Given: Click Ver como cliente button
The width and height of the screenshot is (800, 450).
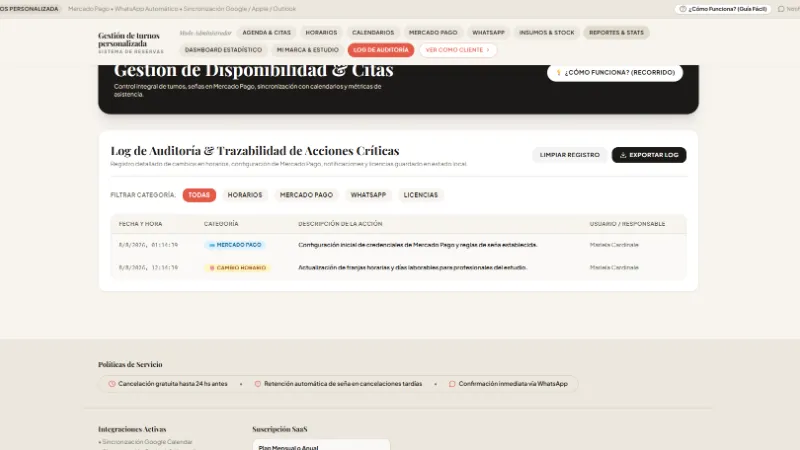Looking at the screenshot, I should (458, 50).
